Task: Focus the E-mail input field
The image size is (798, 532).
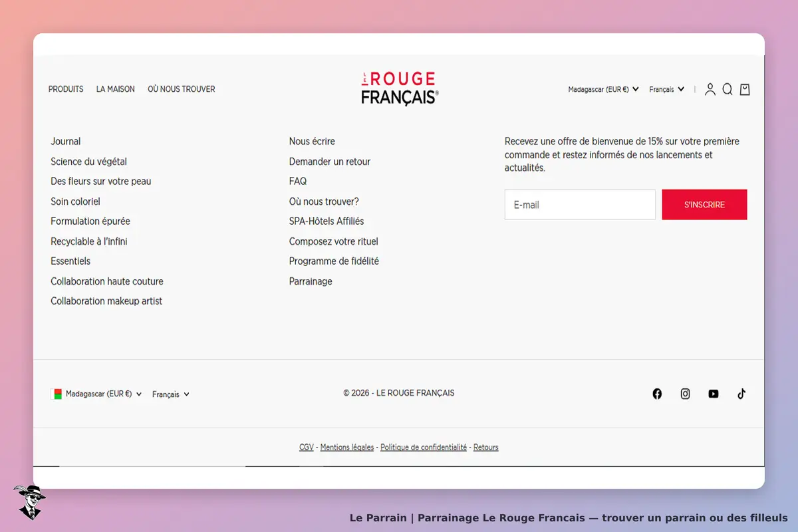Action: point(580,205)
